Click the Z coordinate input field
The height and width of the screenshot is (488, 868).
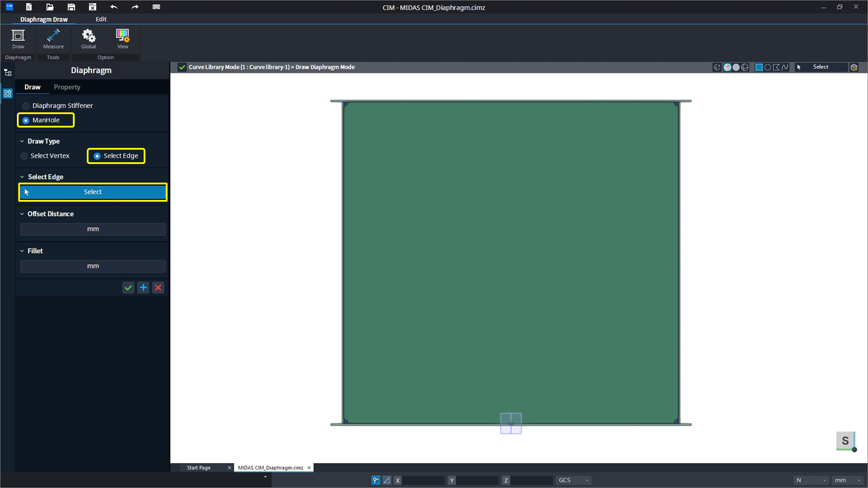532,480
